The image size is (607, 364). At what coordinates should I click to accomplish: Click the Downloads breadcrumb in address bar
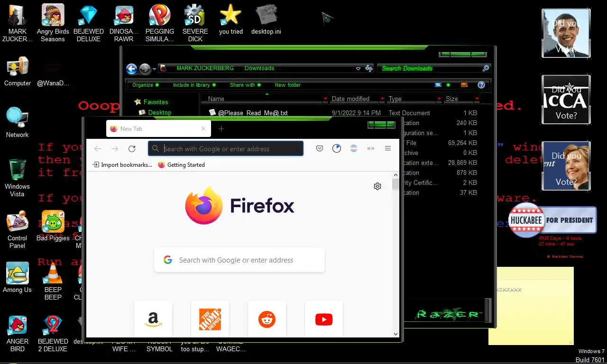(259, 68)
